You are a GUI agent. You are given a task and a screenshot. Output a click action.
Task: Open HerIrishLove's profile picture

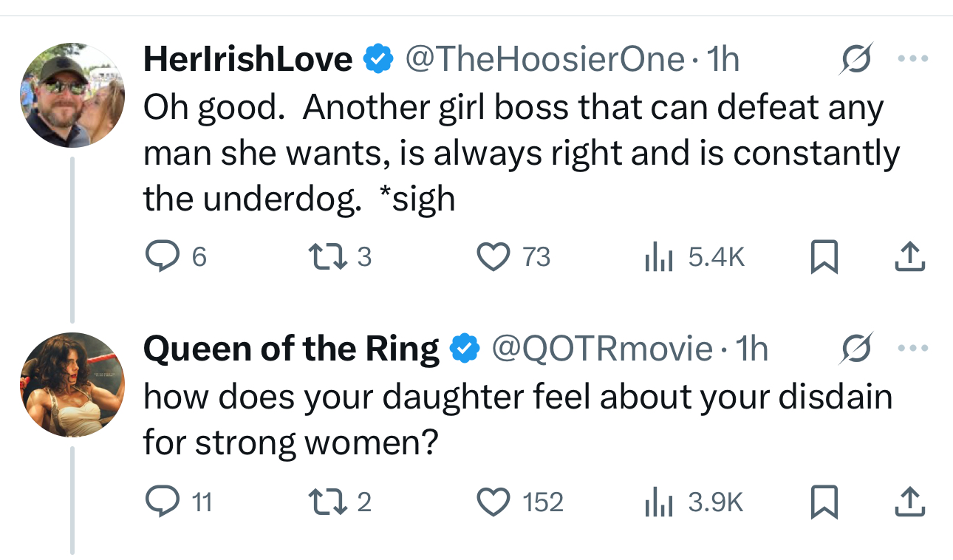point(72,95)
